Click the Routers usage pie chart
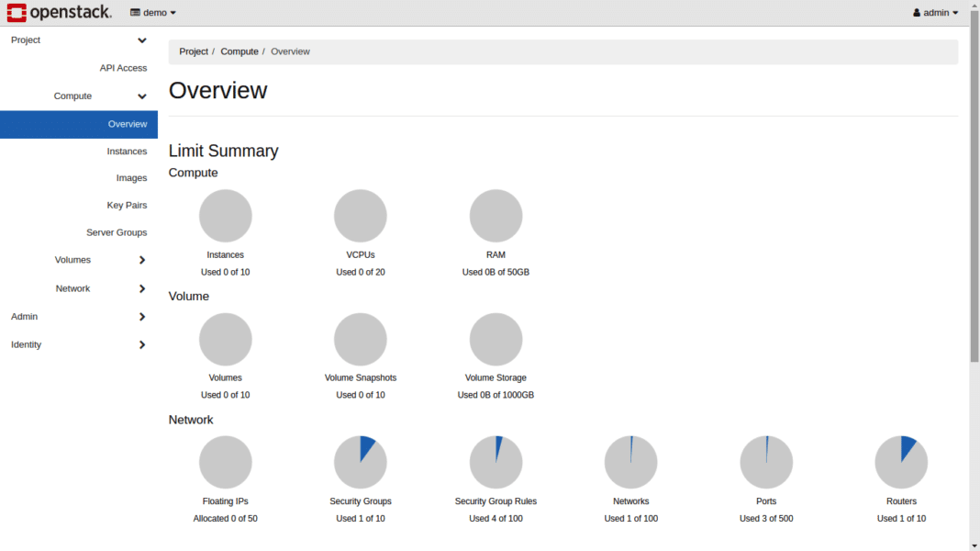The image size is (980, 551). [901, 462]
